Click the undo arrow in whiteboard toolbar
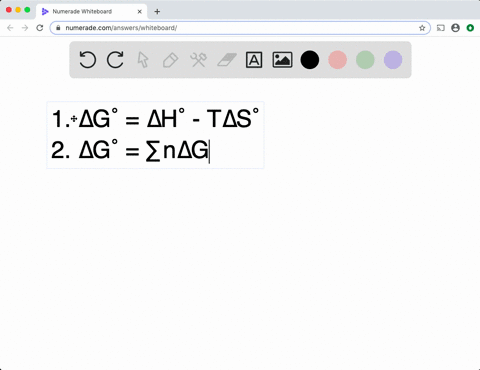Screen dimensions: 480x370 (x=88, y=60)
